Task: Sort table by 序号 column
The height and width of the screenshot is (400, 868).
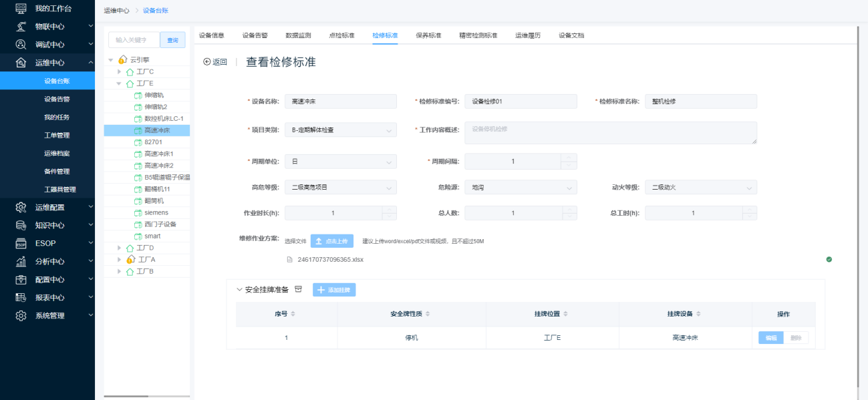Action: coord(293,314)
